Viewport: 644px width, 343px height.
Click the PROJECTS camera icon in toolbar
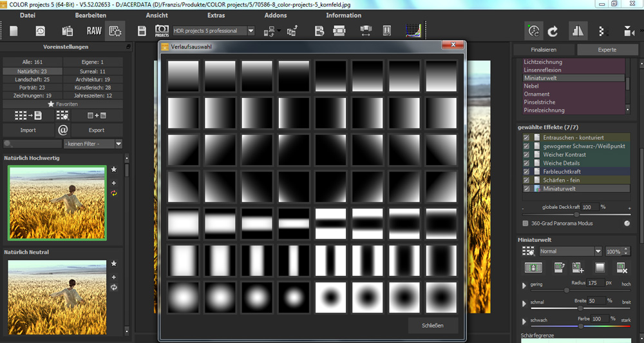(162, 30)
